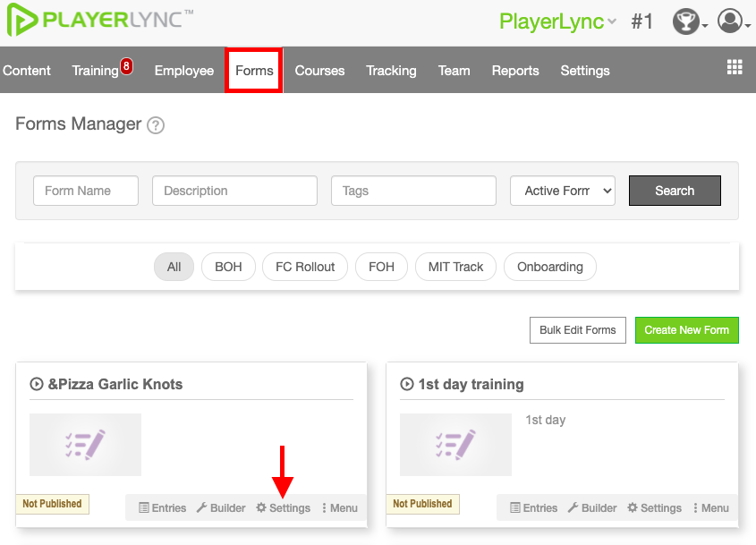Focus the Form Name input field
Image resolution: width=756 pixels, height=545 pixels.
click(86, 191)
